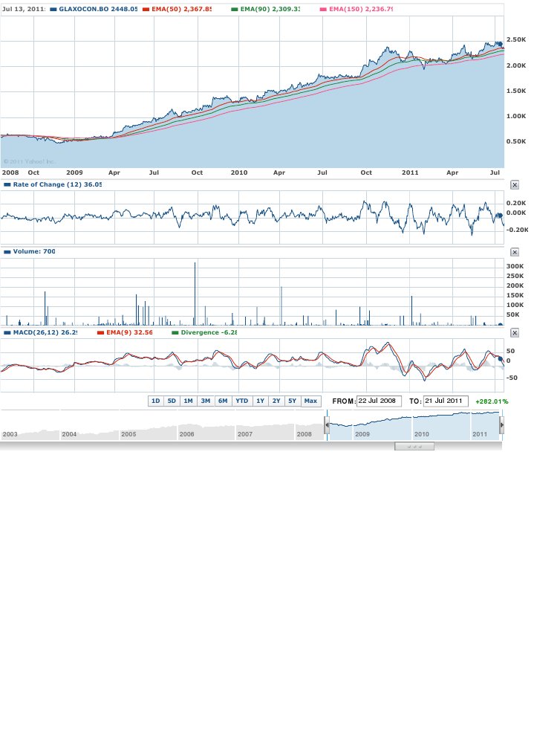Screen dimensions: 534x756
Task: Click the blue marker dot on MACD chart
Action: [x=501, y=359]
